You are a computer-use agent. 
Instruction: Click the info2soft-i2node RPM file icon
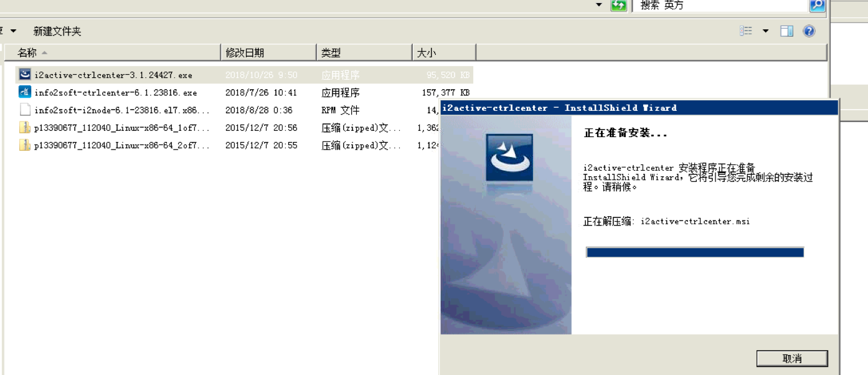[x=25, y=110]
